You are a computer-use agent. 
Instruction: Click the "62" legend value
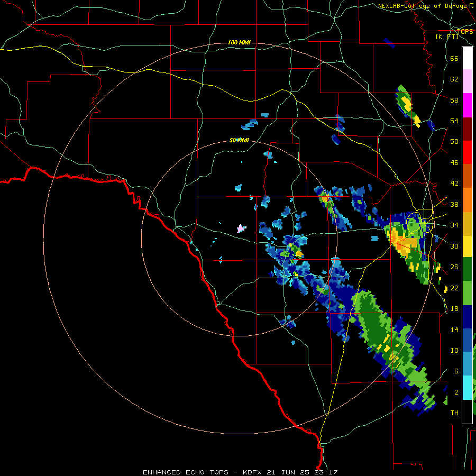(454, 79)
